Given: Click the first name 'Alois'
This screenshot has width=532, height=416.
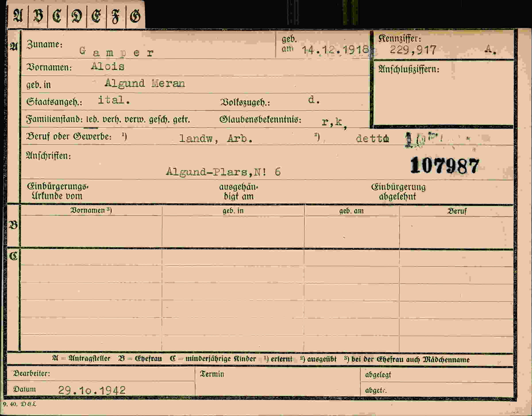Looking at the screenshot, I should pos(108,66).
